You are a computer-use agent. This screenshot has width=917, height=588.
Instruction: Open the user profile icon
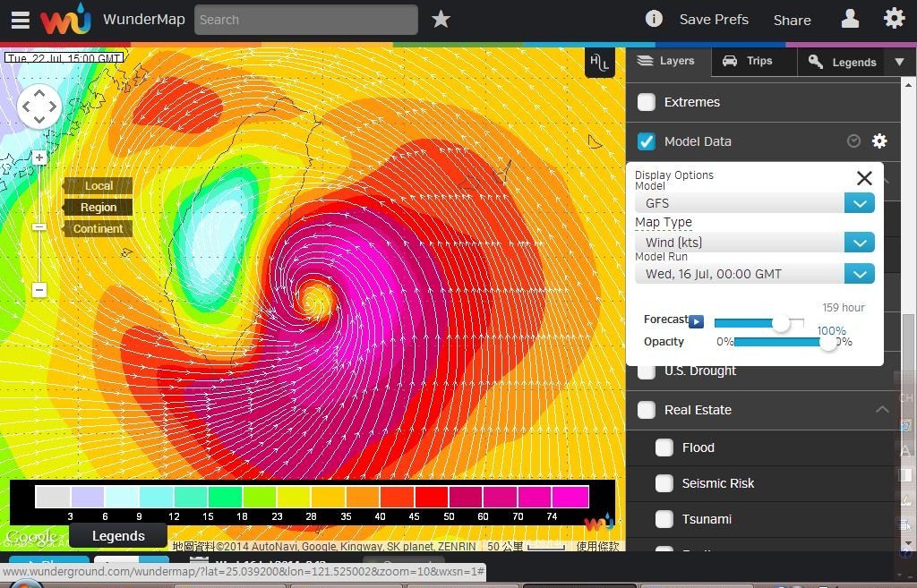(x=849, y=19)
